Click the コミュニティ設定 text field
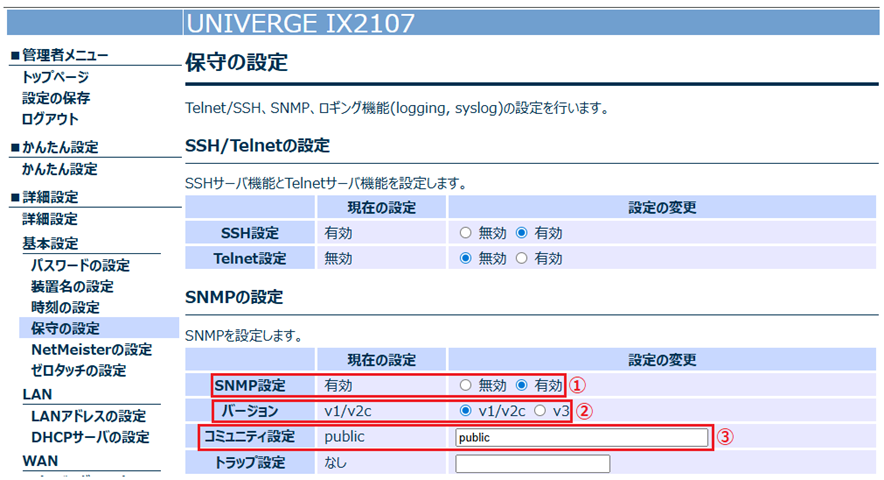This screenshot has height=480, width=884. coord(580,437)
